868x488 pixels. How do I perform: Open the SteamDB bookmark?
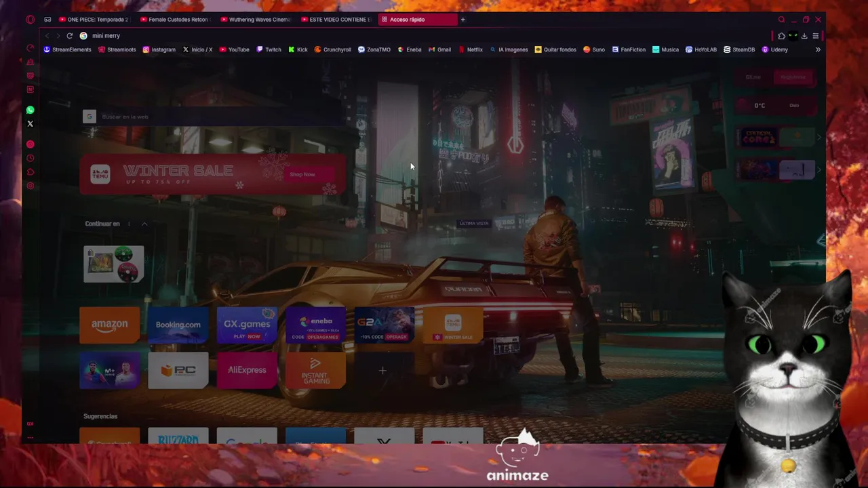[x=739, y=49]
